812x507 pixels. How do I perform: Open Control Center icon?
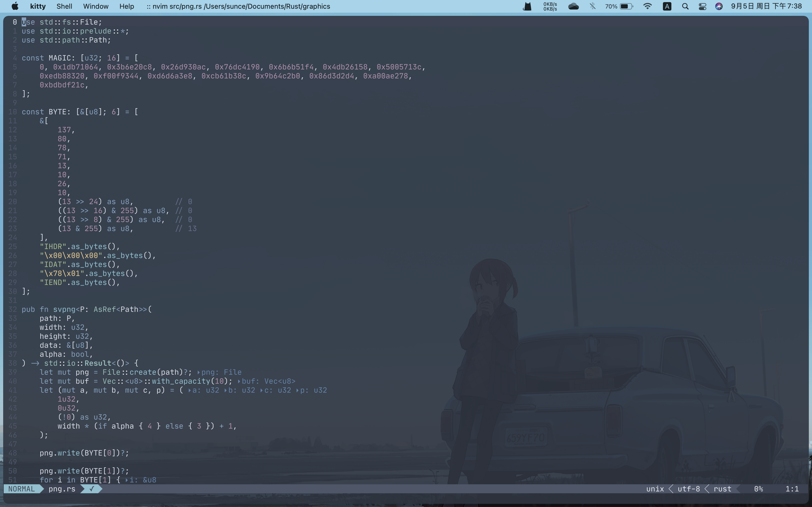pos(702,6)
